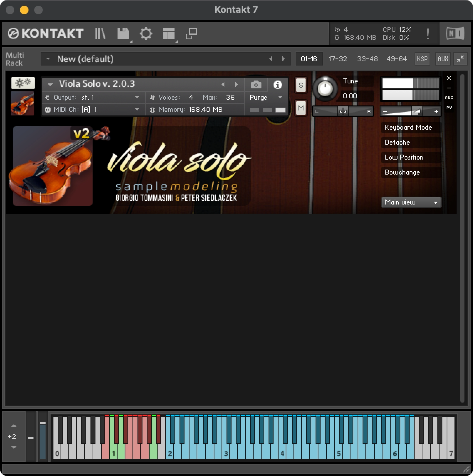Open instrument edit wrench icon
The width and height of the screenshot is (473, 476).
coord(23,83)
